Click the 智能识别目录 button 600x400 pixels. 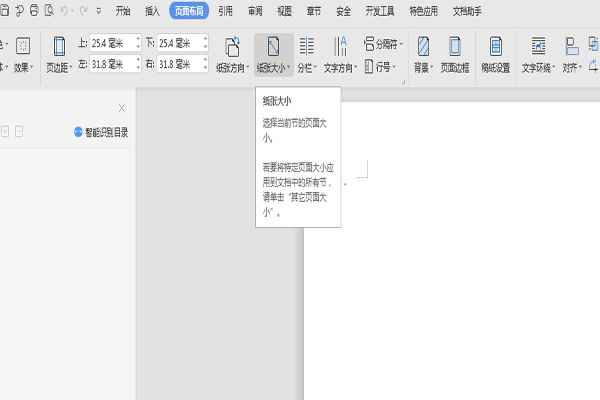coord(101,132)
